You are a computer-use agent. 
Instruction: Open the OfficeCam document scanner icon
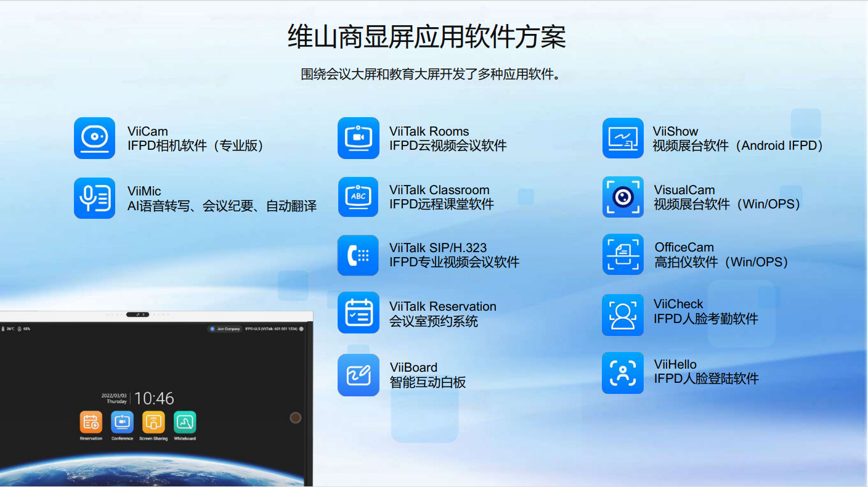click(623, 254)
